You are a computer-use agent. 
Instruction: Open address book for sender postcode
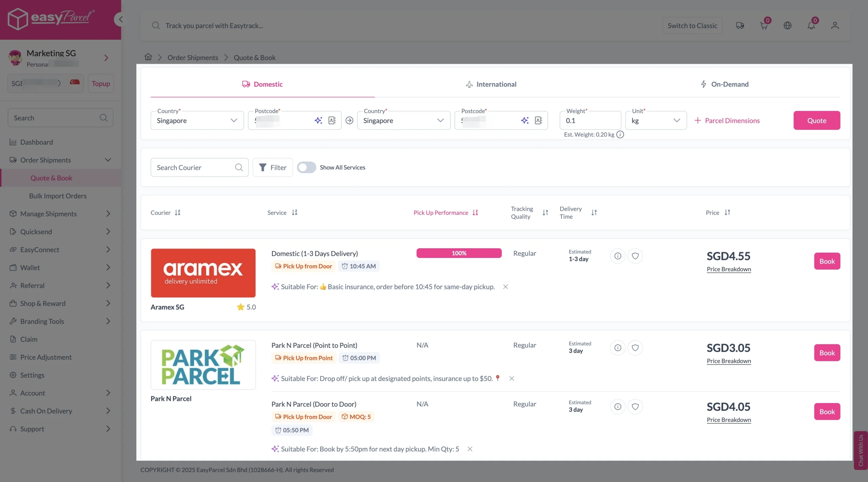pos(332,120)
